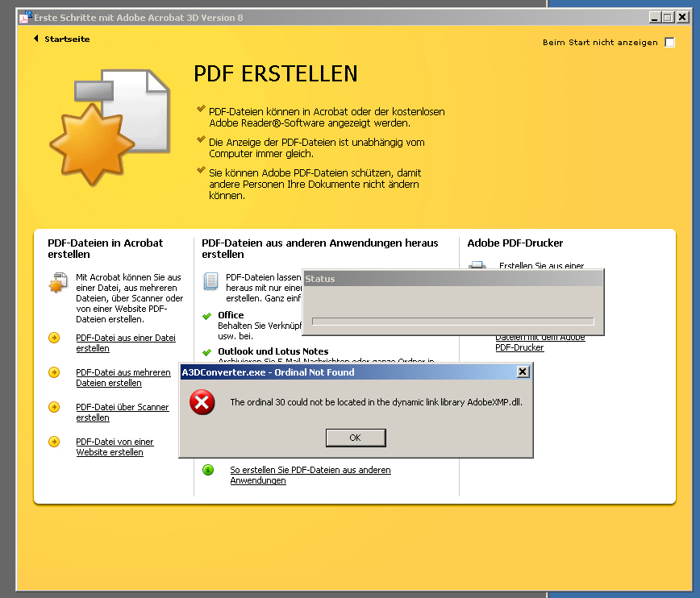This screenshot has width=700, height=598.
Task: Click the document icon beside 'PDF-Dateien lassen'
Action: click(x=210, y=281)
